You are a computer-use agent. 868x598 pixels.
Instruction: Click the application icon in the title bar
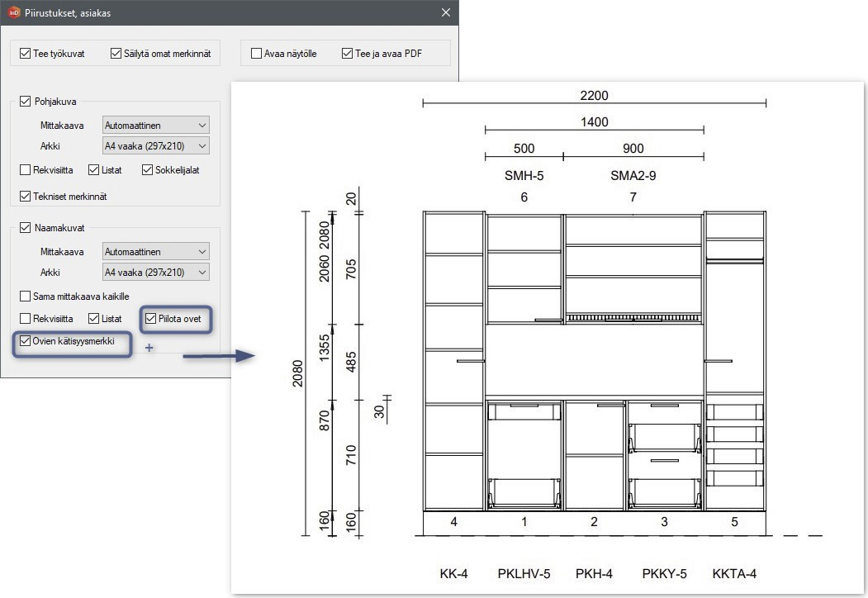(14, 12)
